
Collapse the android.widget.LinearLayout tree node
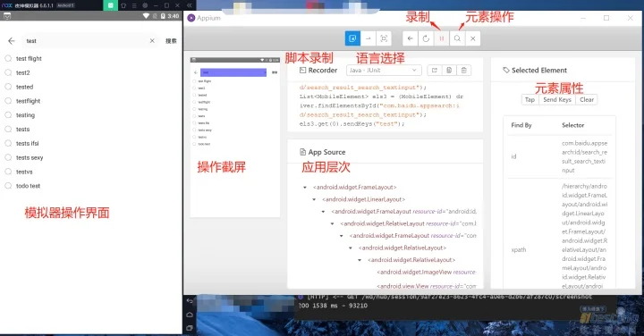pos(314,199)
